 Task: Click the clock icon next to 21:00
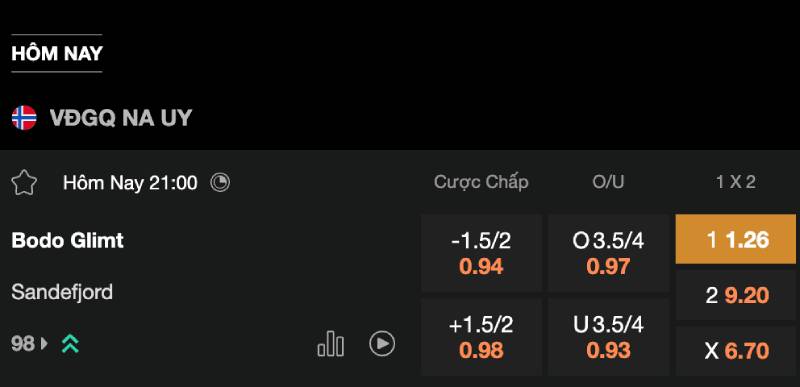220,183
